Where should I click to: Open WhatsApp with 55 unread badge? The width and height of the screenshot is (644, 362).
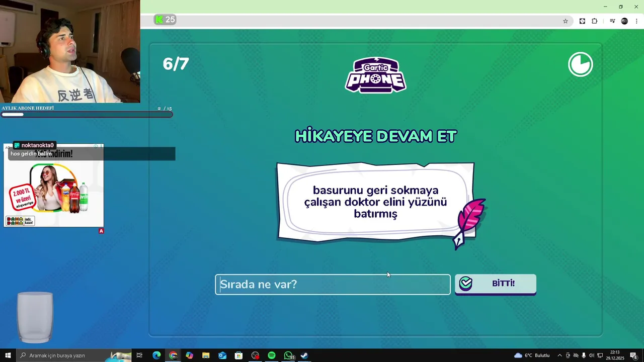(288, 355)
